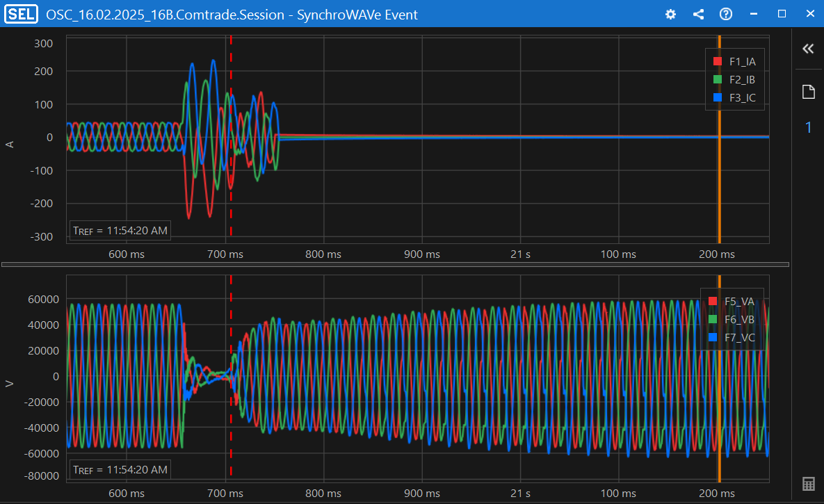The image size is (824, 504).
Task: Open the settings gear in title bar
Action: (x=670, y=14)
